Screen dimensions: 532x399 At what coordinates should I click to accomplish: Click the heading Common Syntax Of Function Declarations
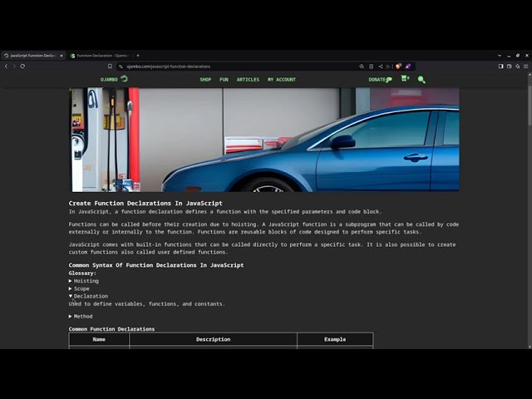coord(156,265)
